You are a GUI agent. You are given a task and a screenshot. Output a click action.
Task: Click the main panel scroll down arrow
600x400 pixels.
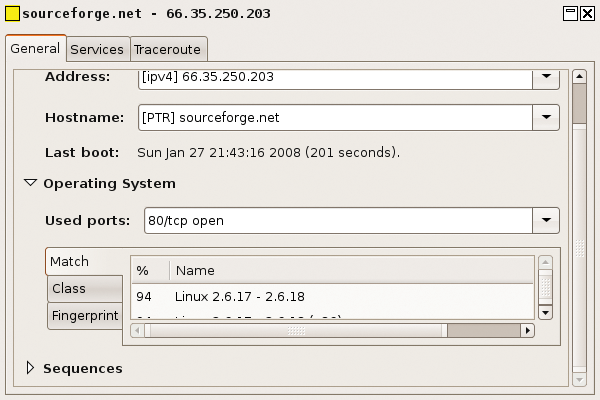click(579, 380)
